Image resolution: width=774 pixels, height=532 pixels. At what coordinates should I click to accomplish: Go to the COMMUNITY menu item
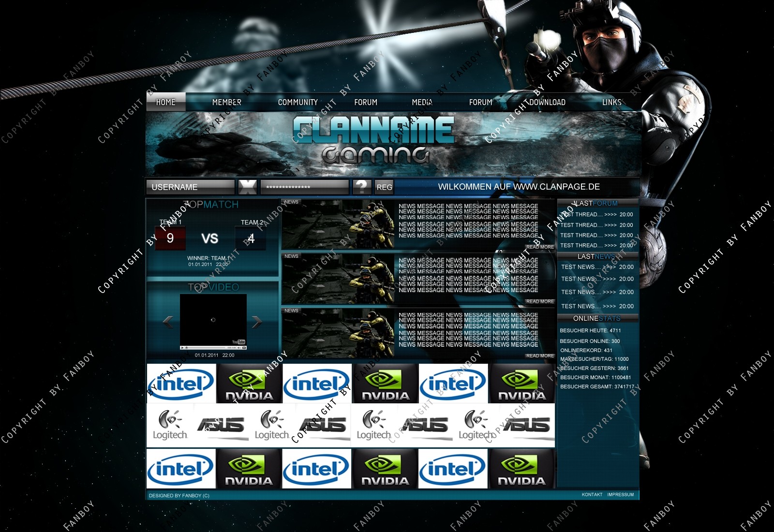click(298, 102)
